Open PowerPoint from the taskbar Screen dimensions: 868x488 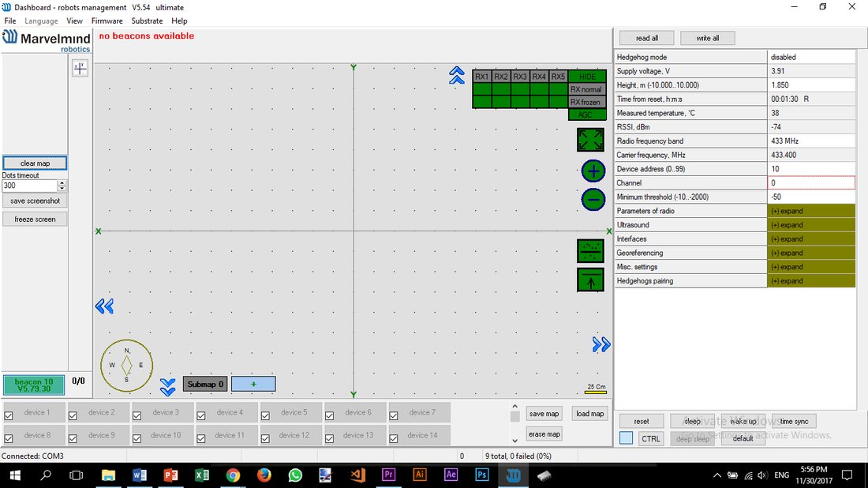pyautogui.click(x=170, y=475)
